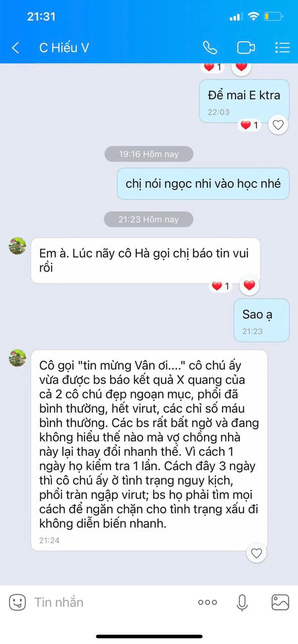The width and height of the screenshot is (298, 644).
Task: Open the avatar next to the long message
Action: tap(18, 358)
